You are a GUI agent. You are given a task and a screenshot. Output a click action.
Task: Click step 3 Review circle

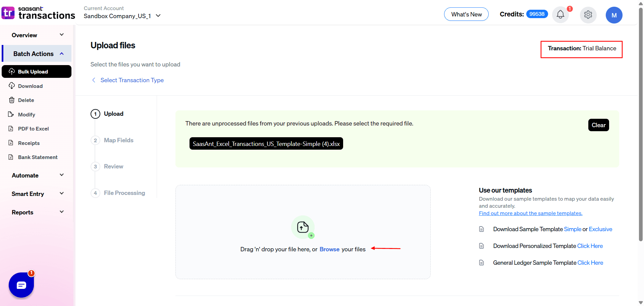pos(95,166)
